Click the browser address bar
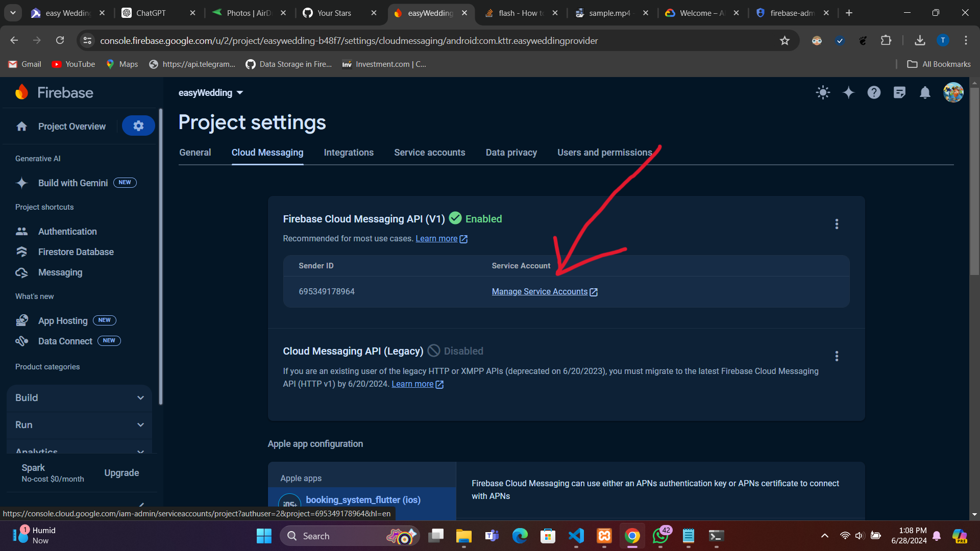This screenshot has height=551, width=980. [349, 40]
